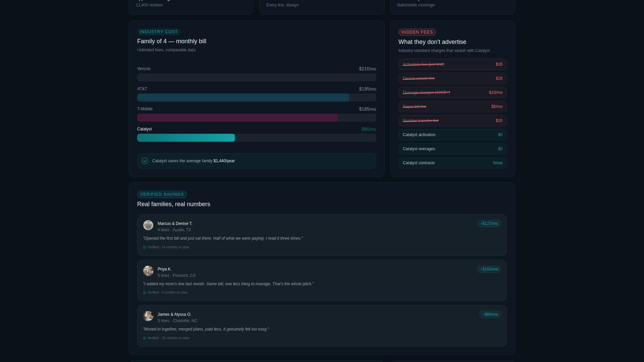Click the Catalyst activation $0 row
644x362 pixels.
coord(452,135)
